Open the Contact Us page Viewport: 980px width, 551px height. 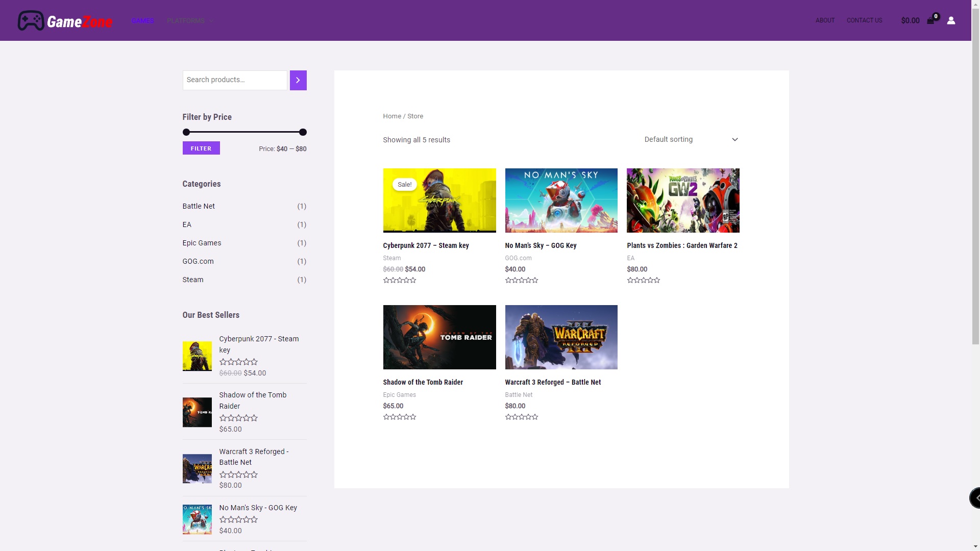tap(864, 20)
